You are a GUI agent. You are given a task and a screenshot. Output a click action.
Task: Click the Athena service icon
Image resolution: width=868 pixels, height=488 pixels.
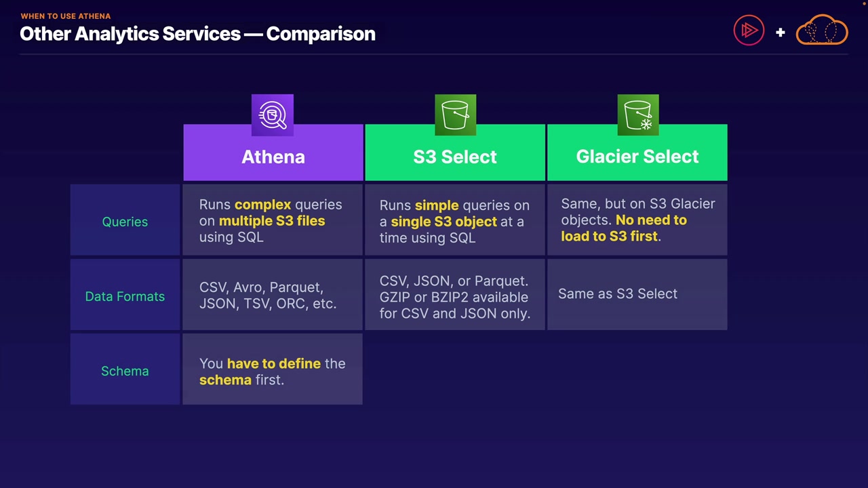tap(273, 115)
